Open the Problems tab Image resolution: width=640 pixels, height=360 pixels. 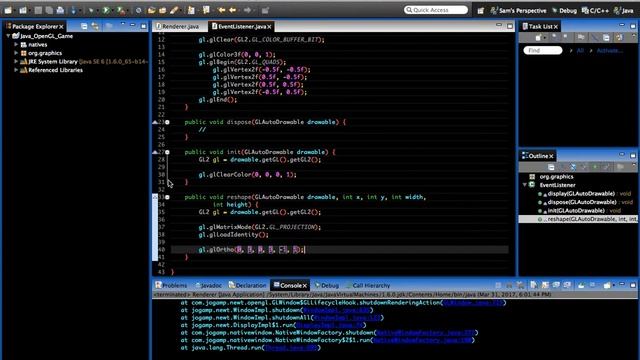pos(171,285)
